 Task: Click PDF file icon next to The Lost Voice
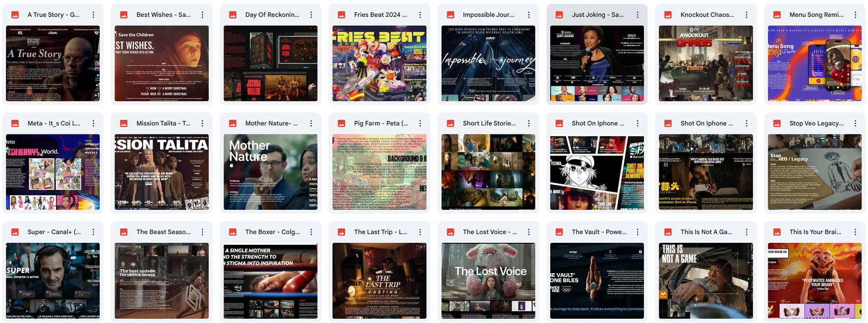point(450,231)
